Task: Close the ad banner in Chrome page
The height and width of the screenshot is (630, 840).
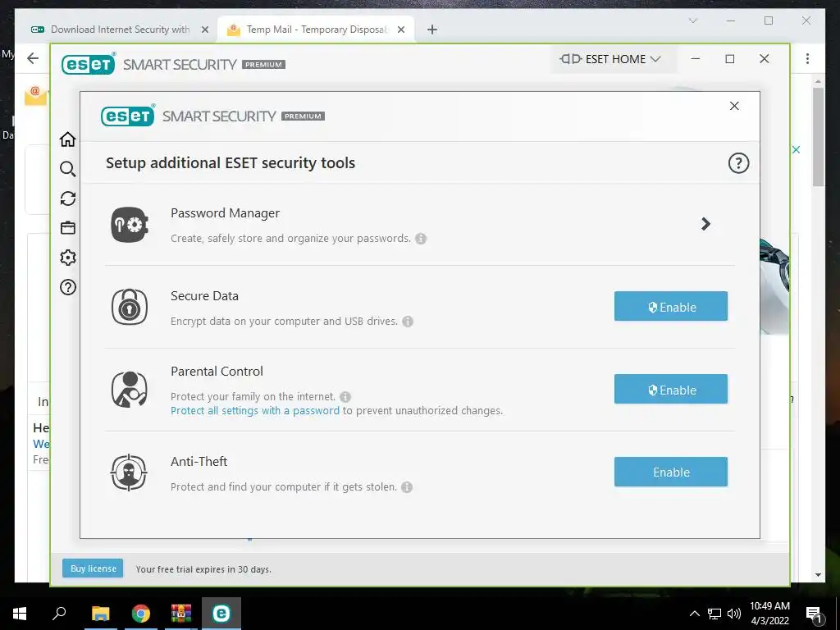Action: click(x=796, y=149)
